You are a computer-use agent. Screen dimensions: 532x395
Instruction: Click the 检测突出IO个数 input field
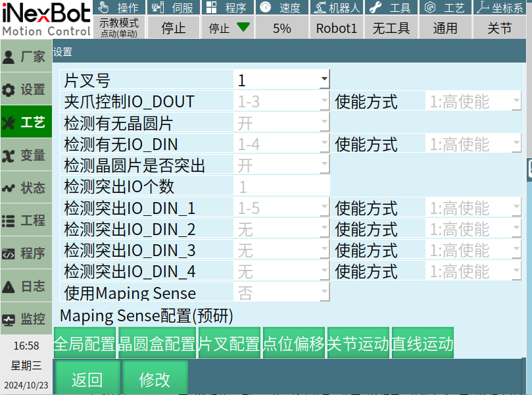click(x=281, y=186)
